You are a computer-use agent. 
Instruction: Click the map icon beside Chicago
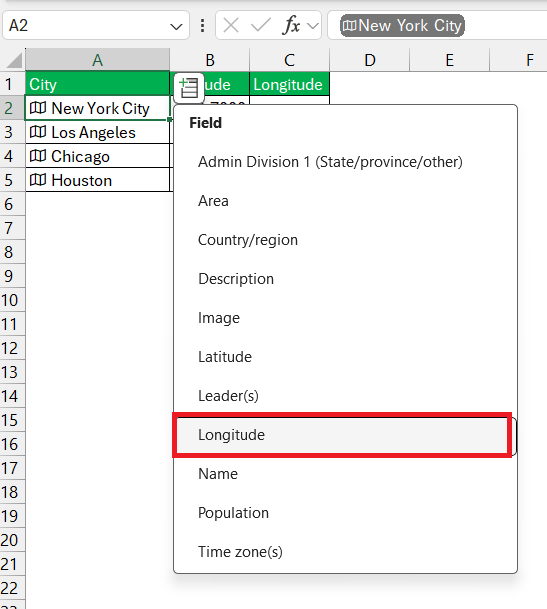point(38,156)
